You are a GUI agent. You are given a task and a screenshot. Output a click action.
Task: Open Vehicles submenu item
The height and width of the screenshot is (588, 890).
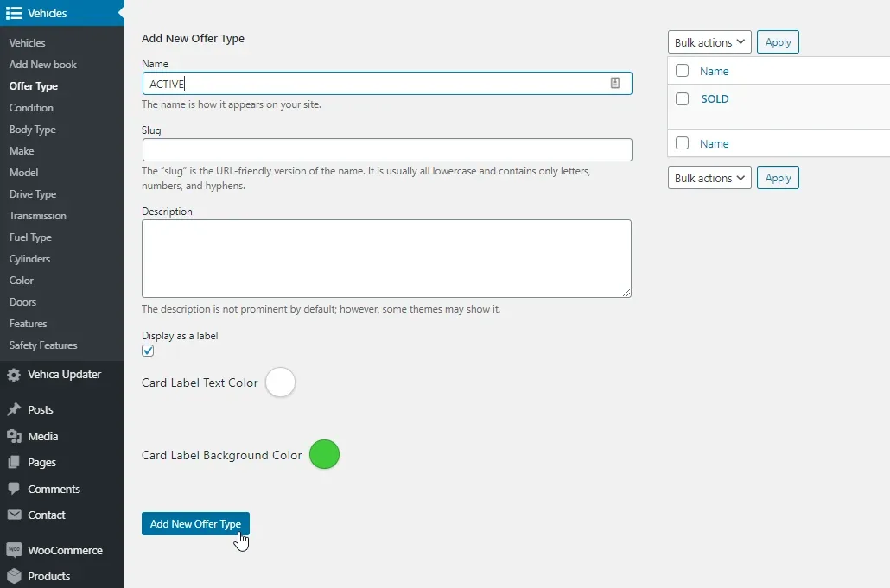(28, 43)
